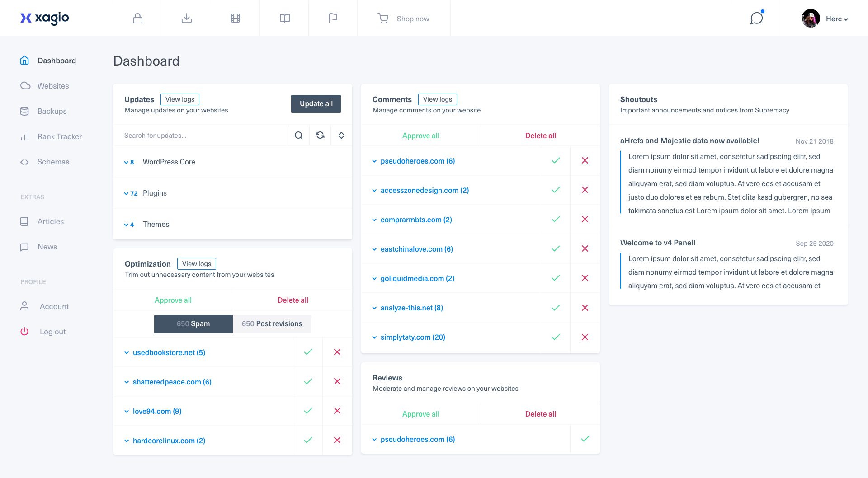Open Backups from the sidebar

point(52,111)
